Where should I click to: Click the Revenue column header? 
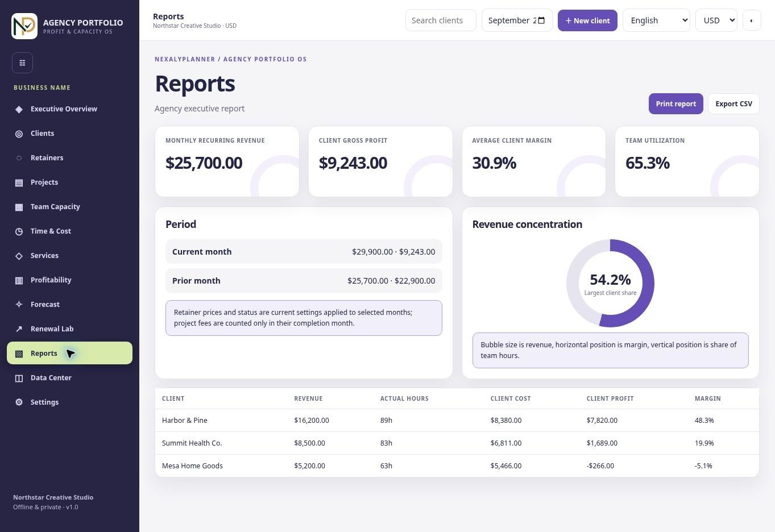click(308, 398)
